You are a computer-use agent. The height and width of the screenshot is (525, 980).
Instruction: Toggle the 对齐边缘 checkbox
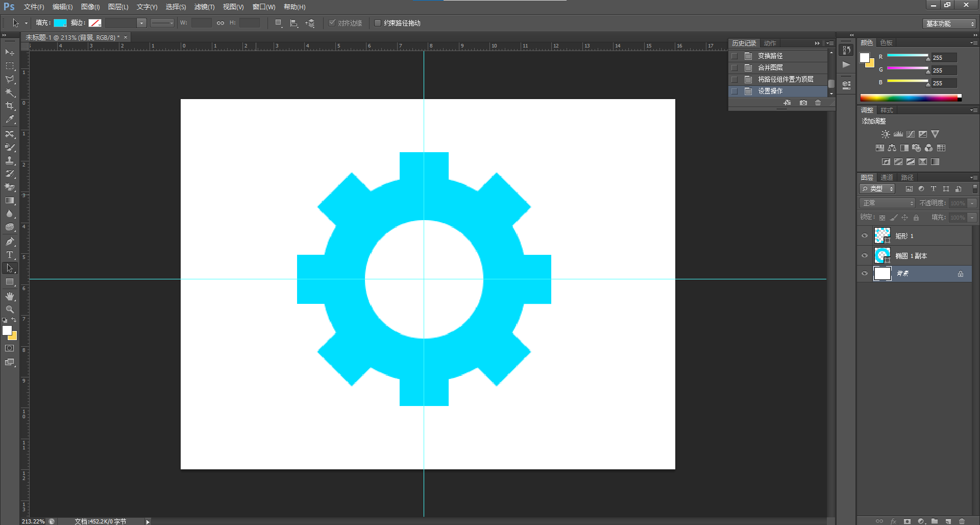click(332, 23)
